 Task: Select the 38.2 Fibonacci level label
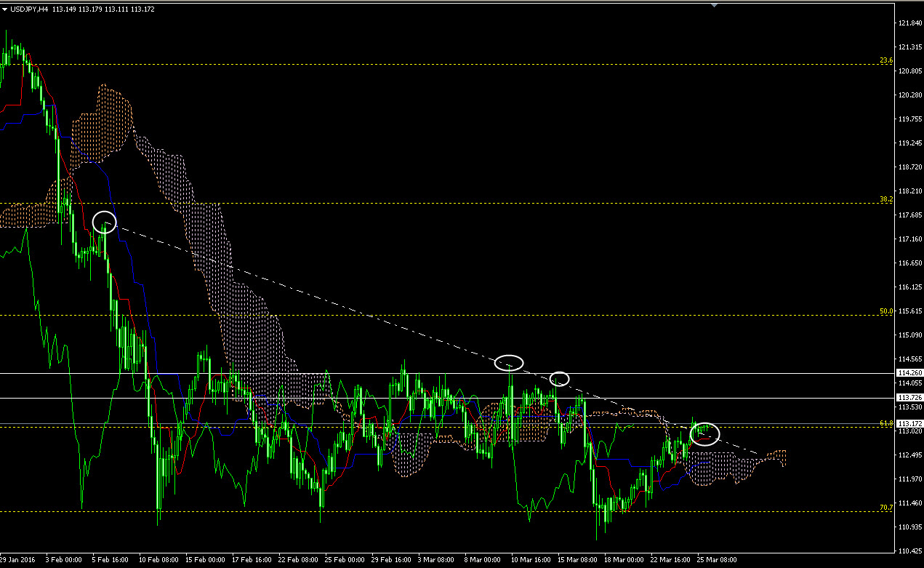pos(885,199)
